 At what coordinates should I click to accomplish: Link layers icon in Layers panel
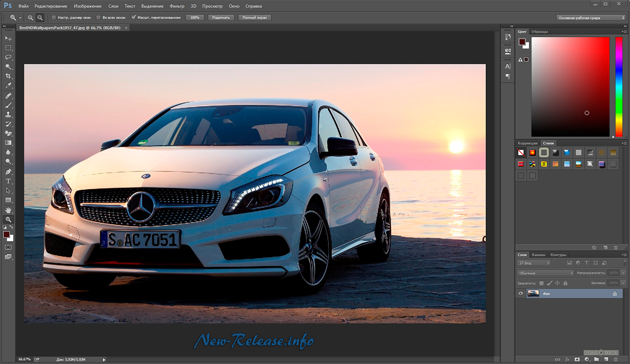point(557,360)
